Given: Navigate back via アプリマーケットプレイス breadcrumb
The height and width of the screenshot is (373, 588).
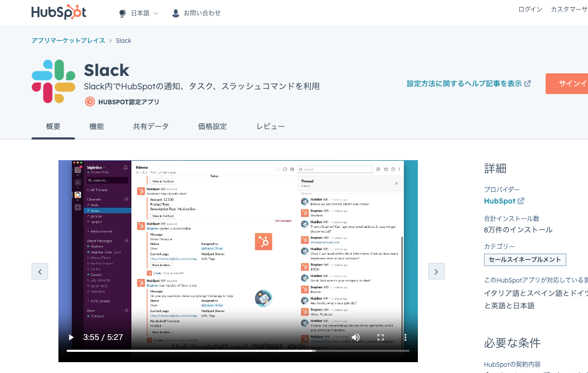Looking at the screenshot, I should [68, 40].
